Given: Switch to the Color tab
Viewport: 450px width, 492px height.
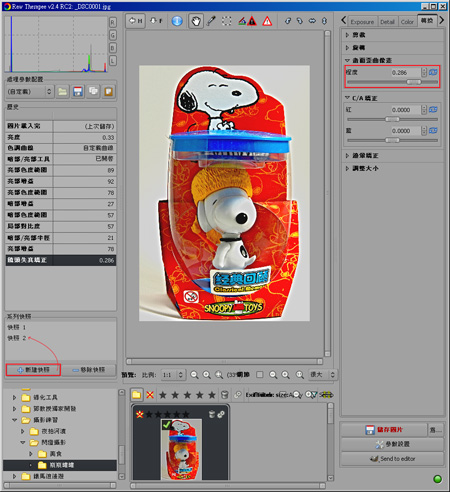Looking at the screenshot, I should click(407, 22).
